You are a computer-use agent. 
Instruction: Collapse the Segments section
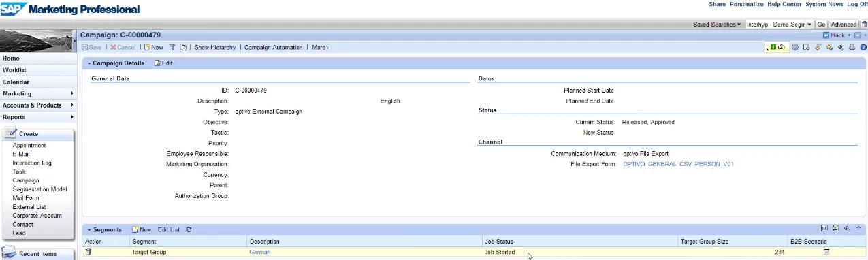coord(89,230)
